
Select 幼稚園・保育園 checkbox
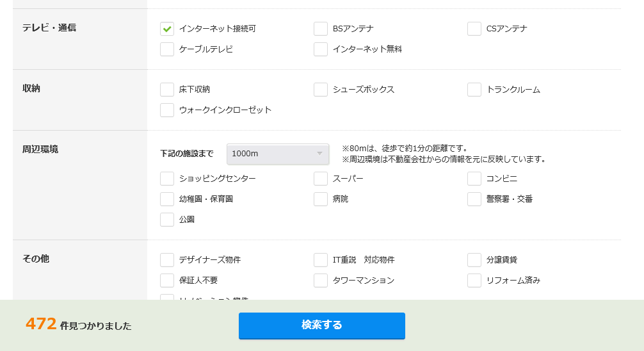pos(167,199)
